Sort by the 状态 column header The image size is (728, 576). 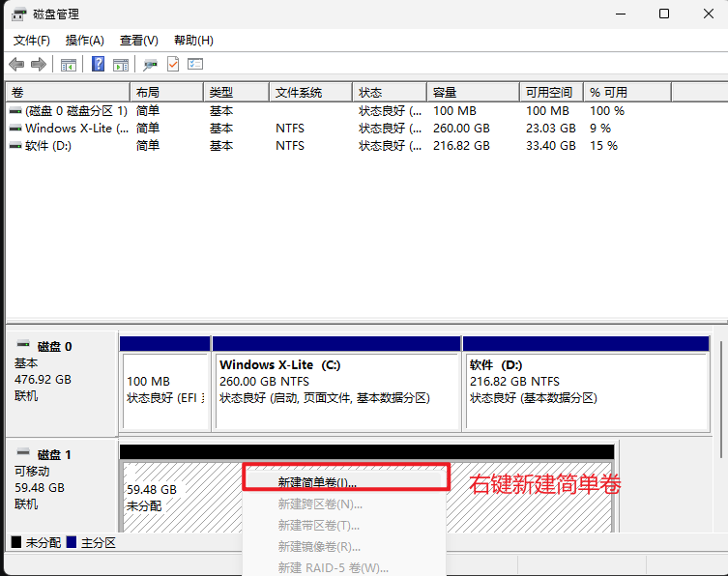click(x=390, y=93)
